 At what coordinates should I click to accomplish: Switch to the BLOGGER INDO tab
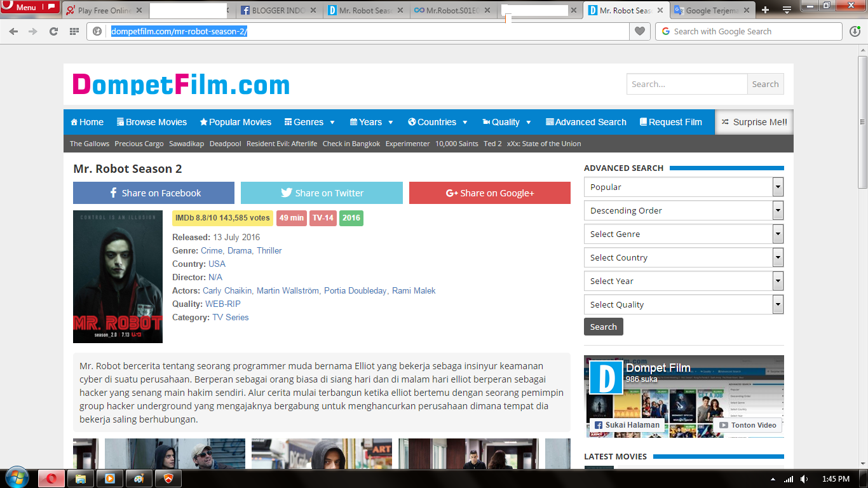pos(280,10)
